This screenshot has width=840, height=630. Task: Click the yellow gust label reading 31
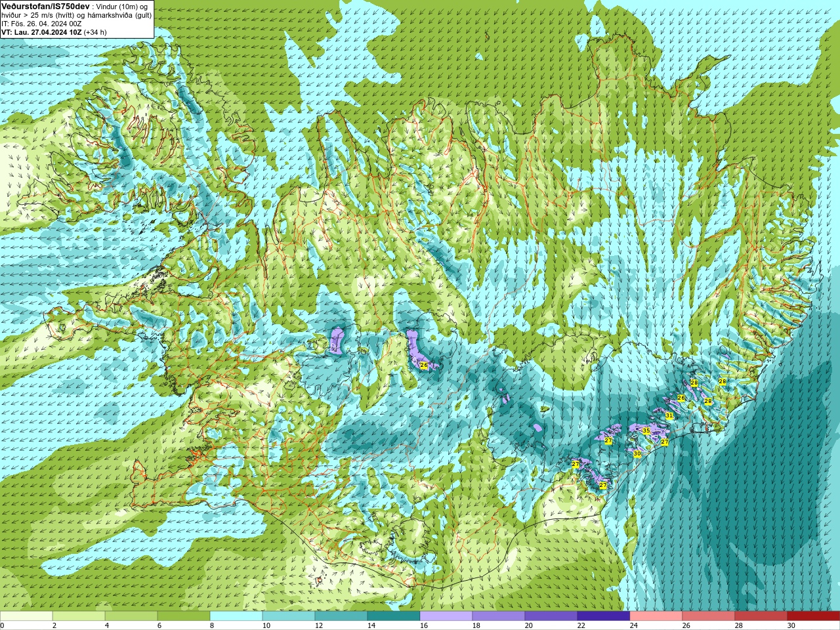[669, 415]
